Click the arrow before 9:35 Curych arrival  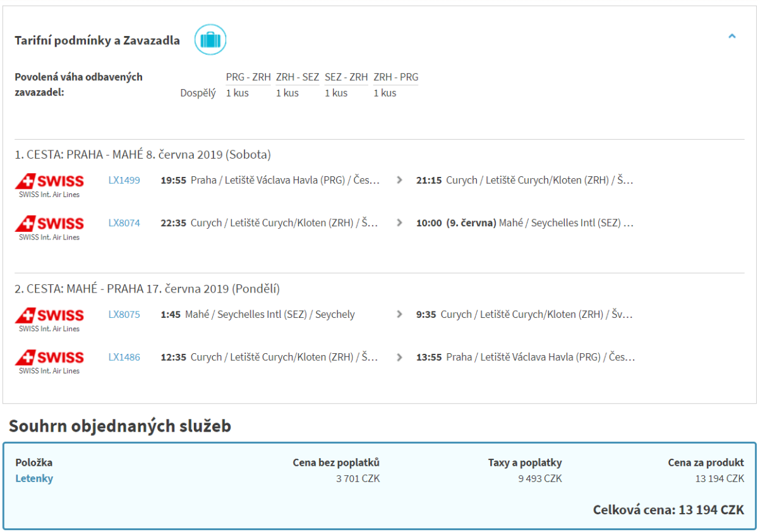pyautogui.click(x=399, y=315)
